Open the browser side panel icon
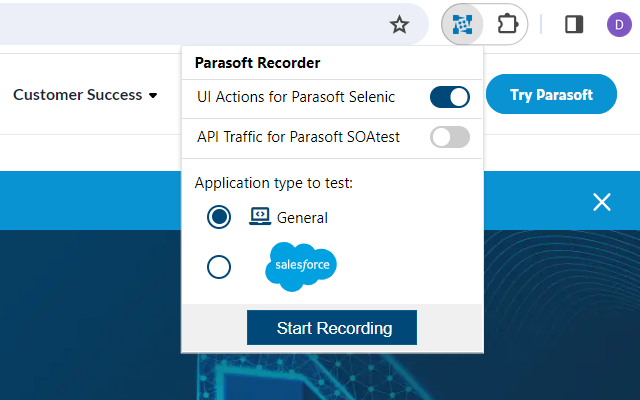The width and height of the screenshot is (640, 400). pos(574,24)
